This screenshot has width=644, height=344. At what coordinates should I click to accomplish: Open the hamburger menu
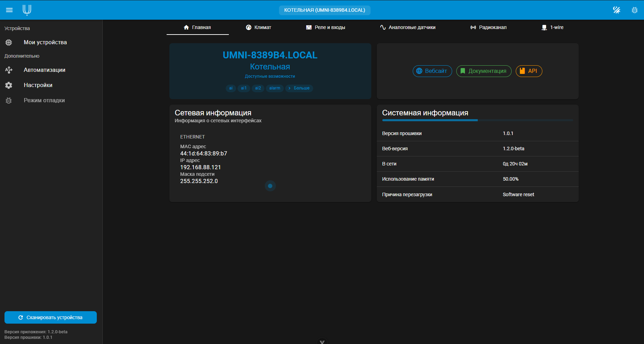point(9,10)
